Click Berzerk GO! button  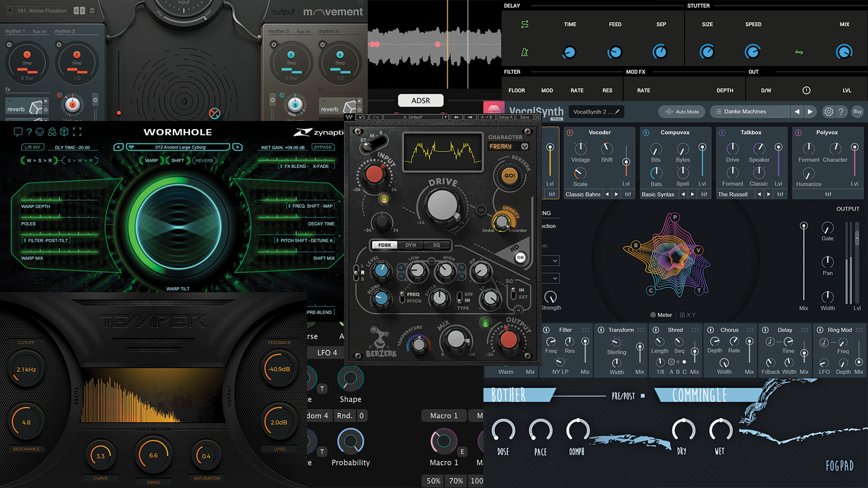[x=510, y=176]
